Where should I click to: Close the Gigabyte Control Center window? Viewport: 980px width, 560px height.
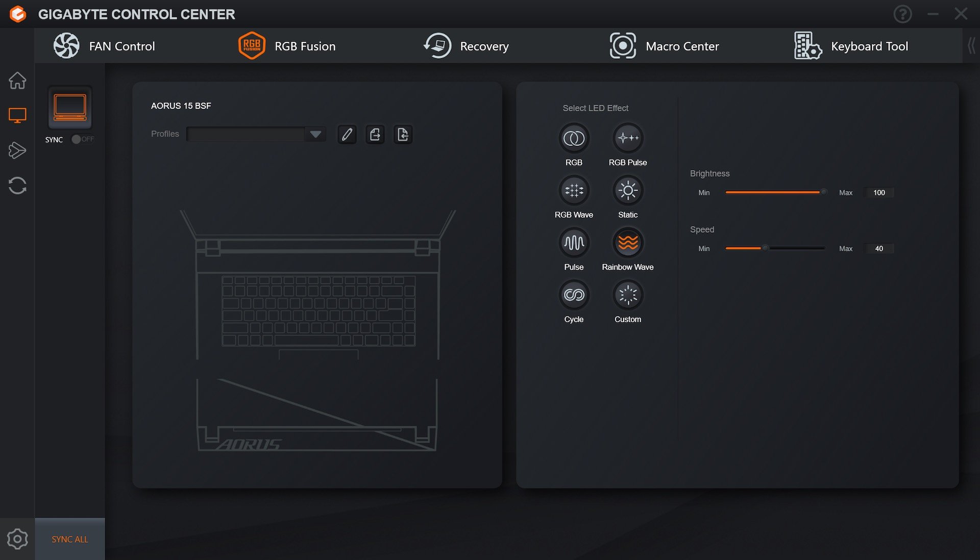pos(961,14)
